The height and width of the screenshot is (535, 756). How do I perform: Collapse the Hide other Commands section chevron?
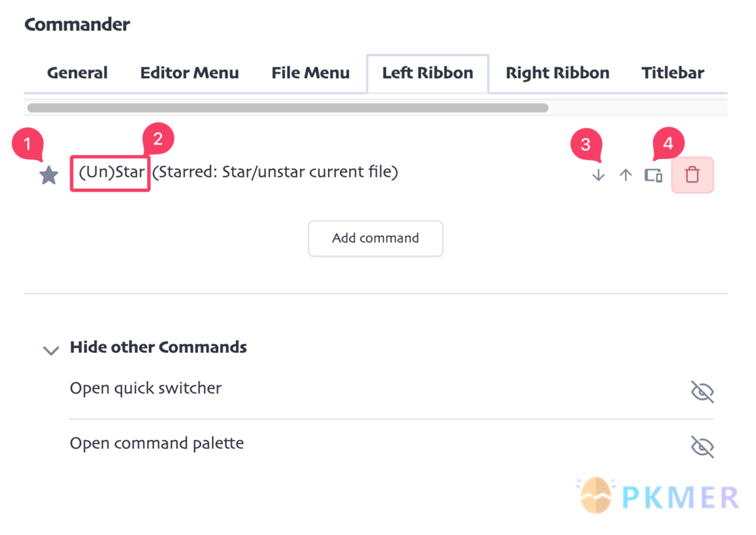click(x=51, y=350)
